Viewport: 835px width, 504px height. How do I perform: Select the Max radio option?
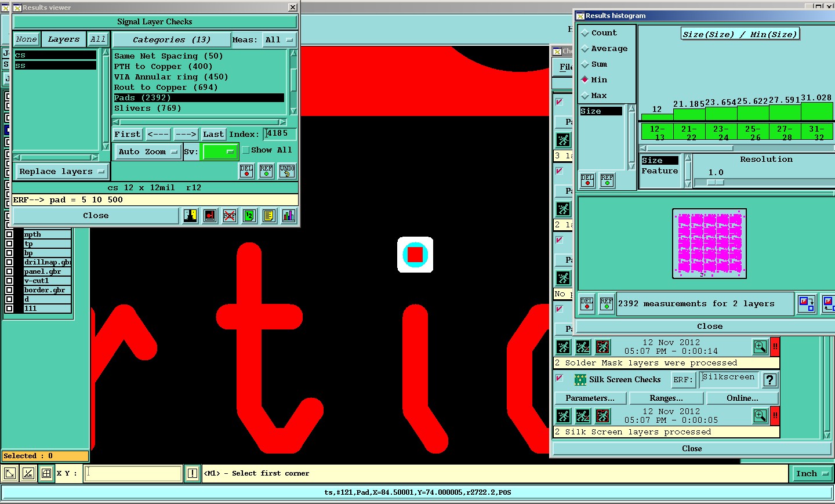point(585,96)
